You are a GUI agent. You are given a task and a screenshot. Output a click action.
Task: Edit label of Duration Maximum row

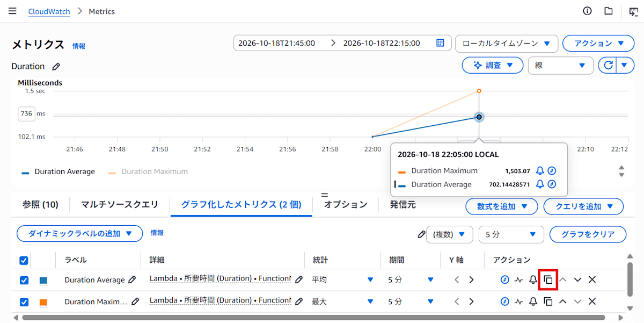135,302
